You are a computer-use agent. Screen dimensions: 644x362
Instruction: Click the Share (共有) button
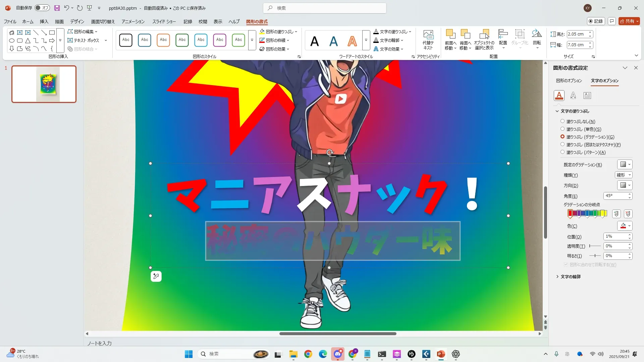pos(629,21)
